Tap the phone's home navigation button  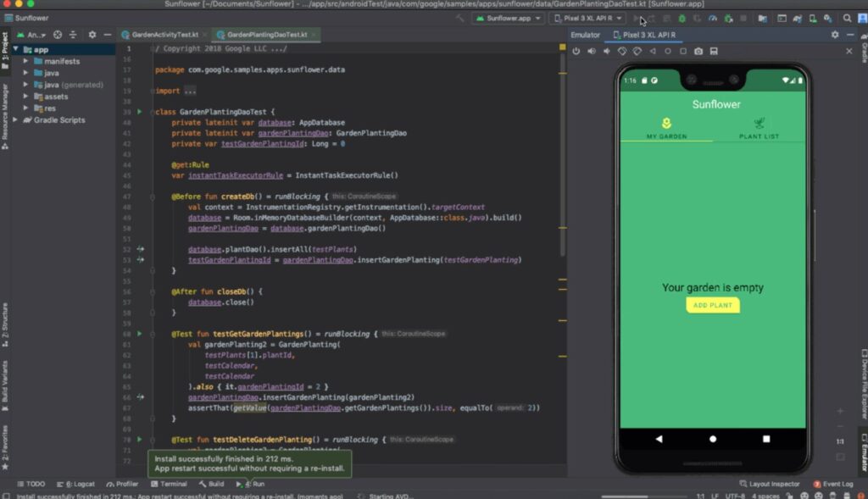click(x=712, y=439)
